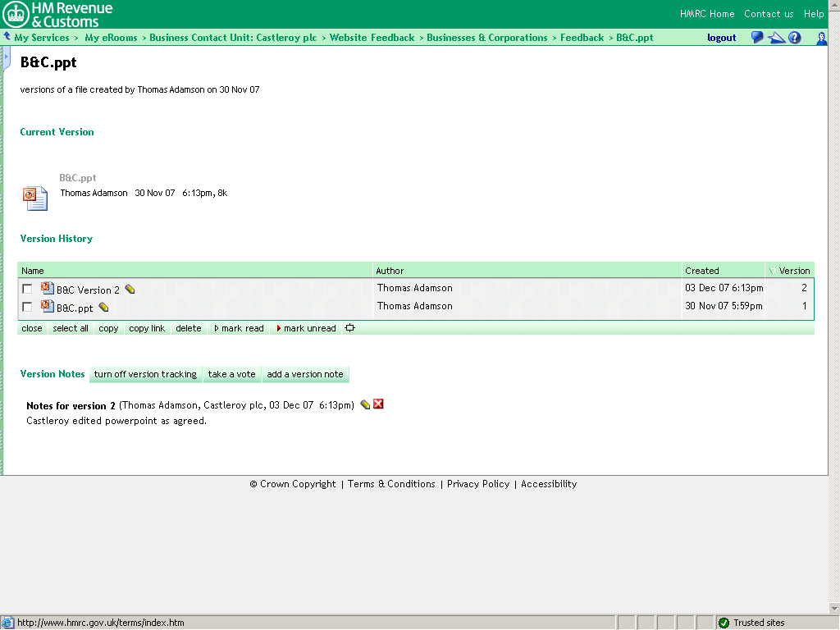Expand the left side panel handle
This screenshot has height=630, width=840.
click(x=6, y=59)
